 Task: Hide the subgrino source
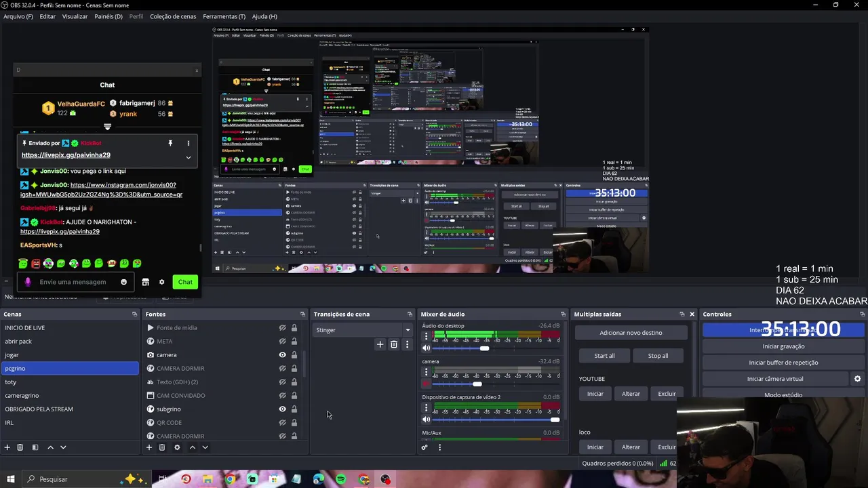282,409
